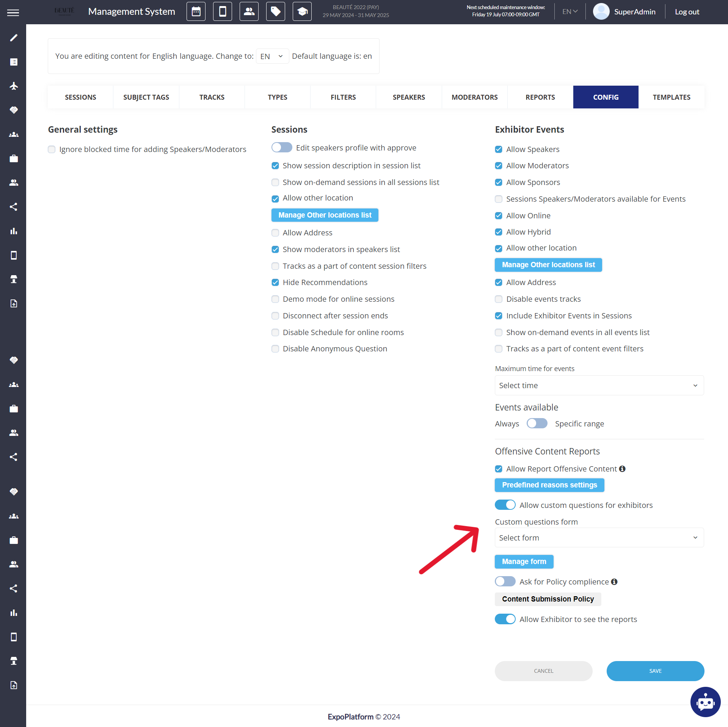The image size is (728, 727).
Task: Open the TYPES tab
Action: (x=278, y=97)
